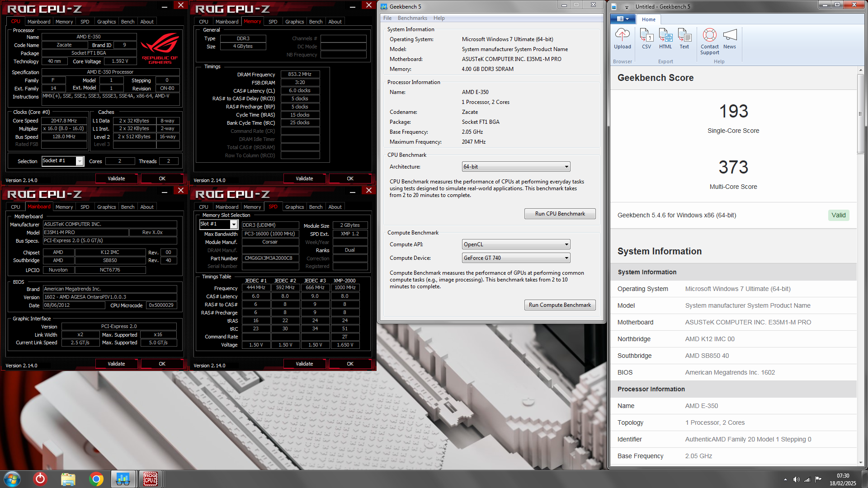The image size is (868, 488).
Task: Open About tab in Mainboard CPU-Z window
Action: pos(147,207)
